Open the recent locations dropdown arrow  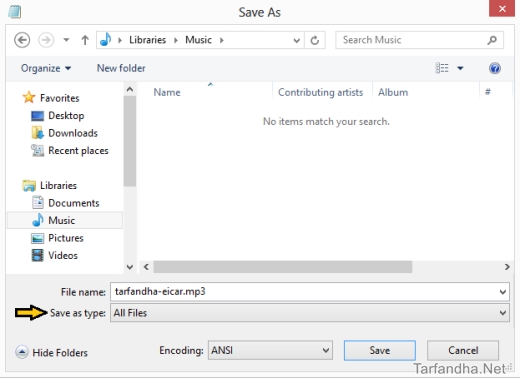tap(66, 40)
